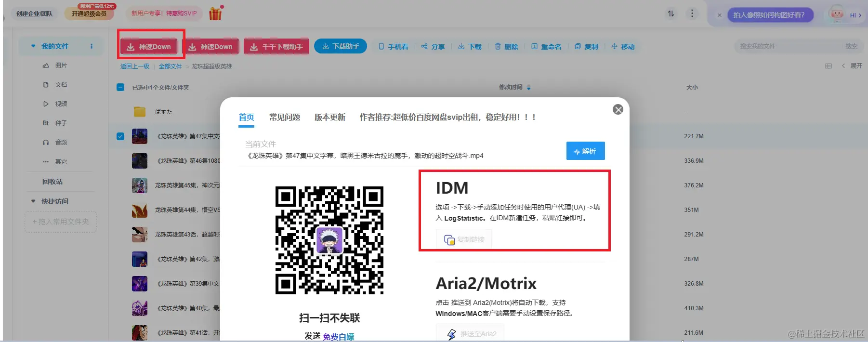Click the 千千下载助手 button
The height and width of the screenshot is (342, 868).
(x=276, y=47)
